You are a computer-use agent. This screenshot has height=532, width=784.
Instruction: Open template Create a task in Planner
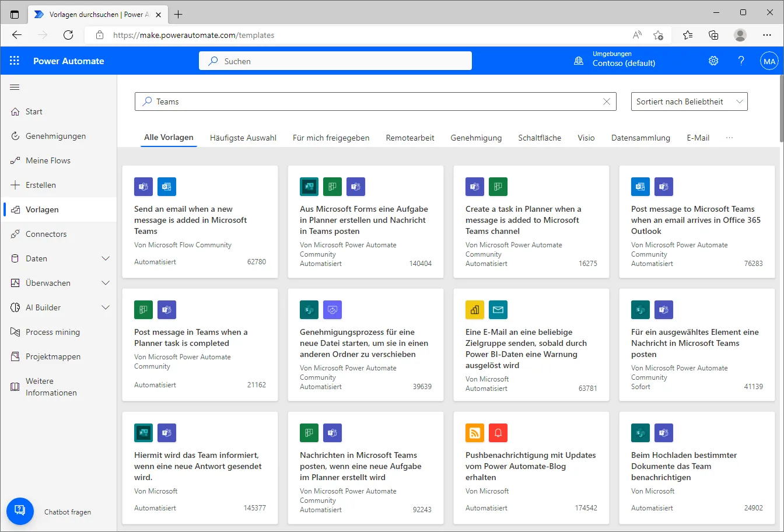pos(531,222)
